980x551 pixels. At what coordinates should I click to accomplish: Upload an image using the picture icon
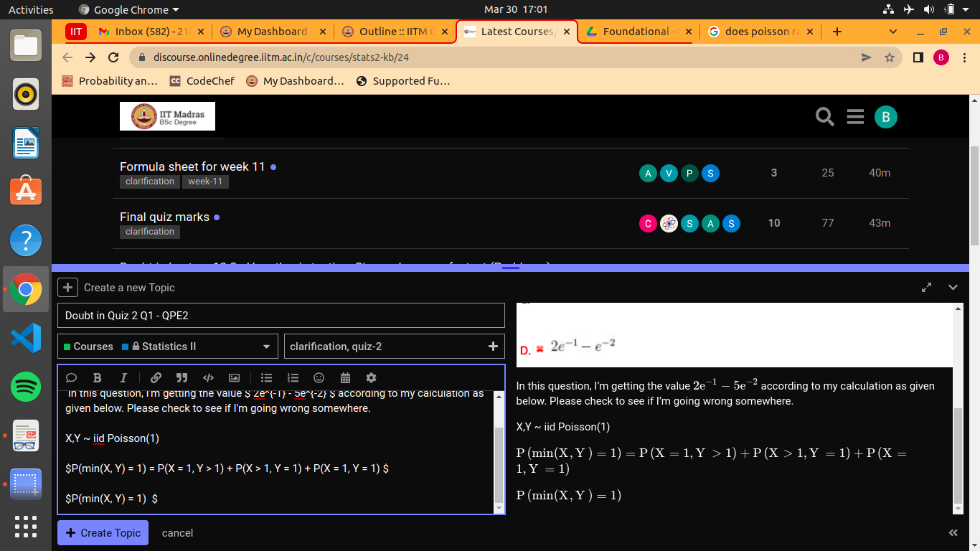point(234,378)
